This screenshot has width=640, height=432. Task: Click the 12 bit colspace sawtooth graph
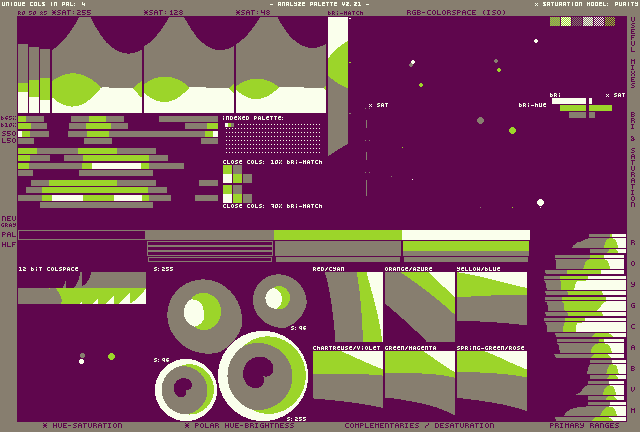[x=82, y=288]
